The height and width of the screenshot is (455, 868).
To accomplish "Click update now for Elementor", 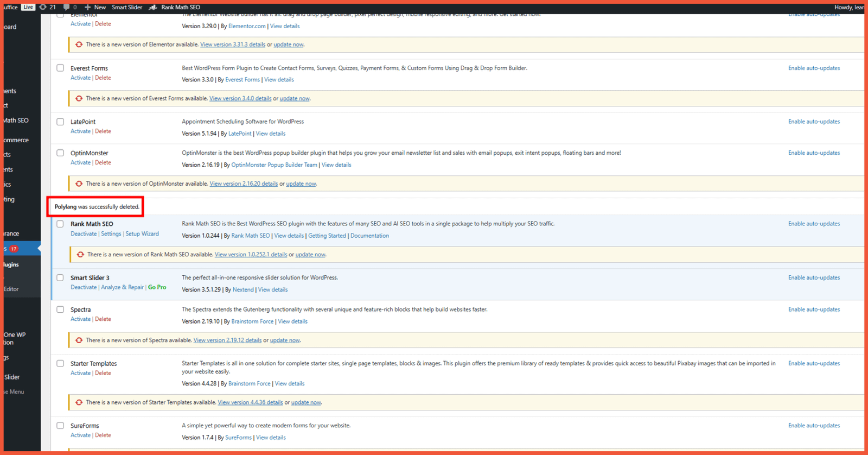I will 289,45.
